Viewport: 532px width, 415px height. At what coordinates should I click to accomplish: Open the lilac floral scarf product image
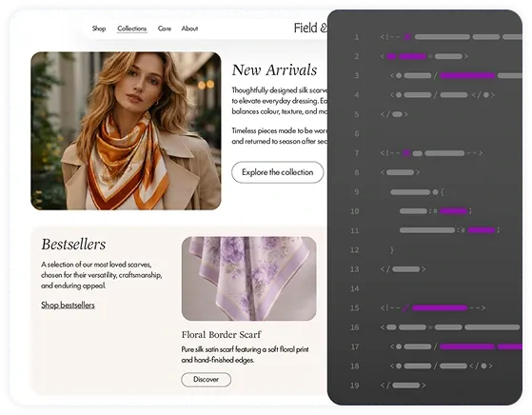(249, 279)
